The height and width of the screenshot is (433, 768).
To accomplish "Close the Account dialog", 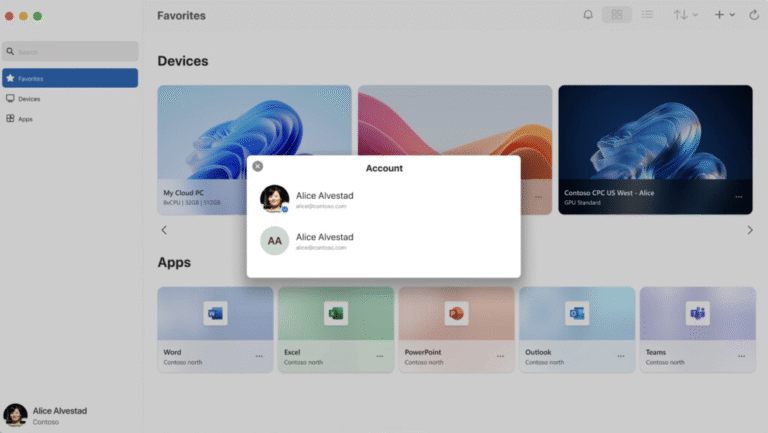I will pos(258,167).
